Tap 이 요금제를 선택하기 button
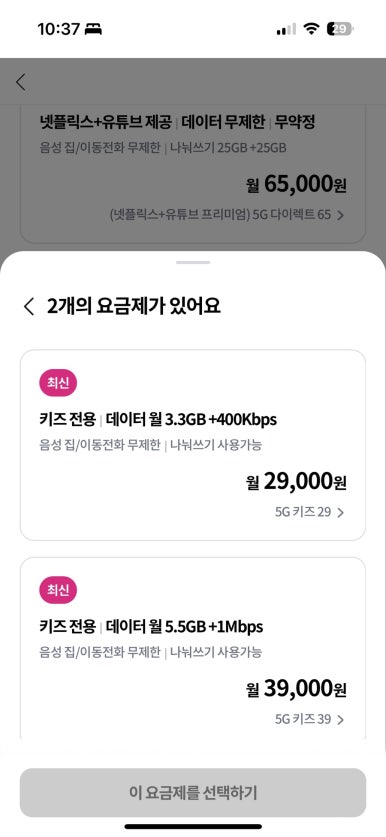386x837 pixels. coord(193,793)
